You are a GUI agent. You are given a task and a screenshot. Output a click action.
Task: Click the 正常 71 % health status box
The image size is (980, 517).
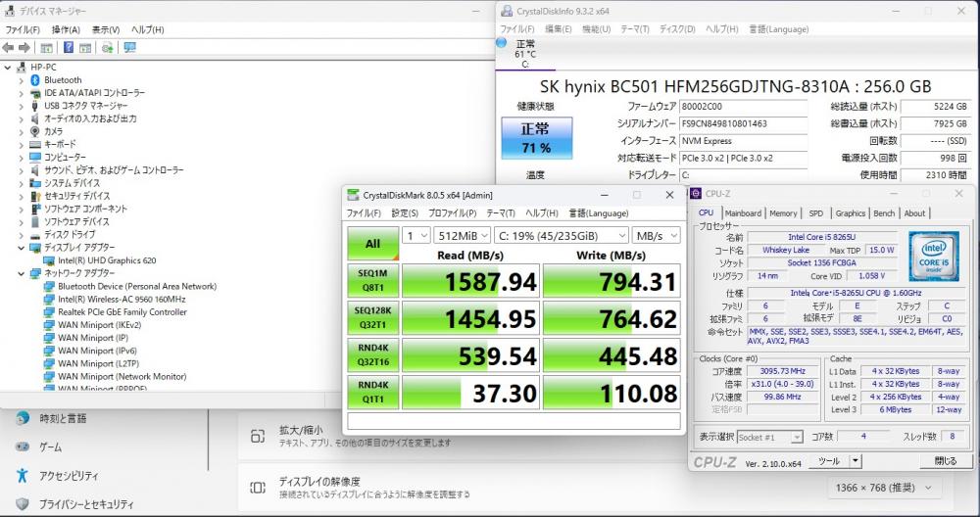[537, 138]
